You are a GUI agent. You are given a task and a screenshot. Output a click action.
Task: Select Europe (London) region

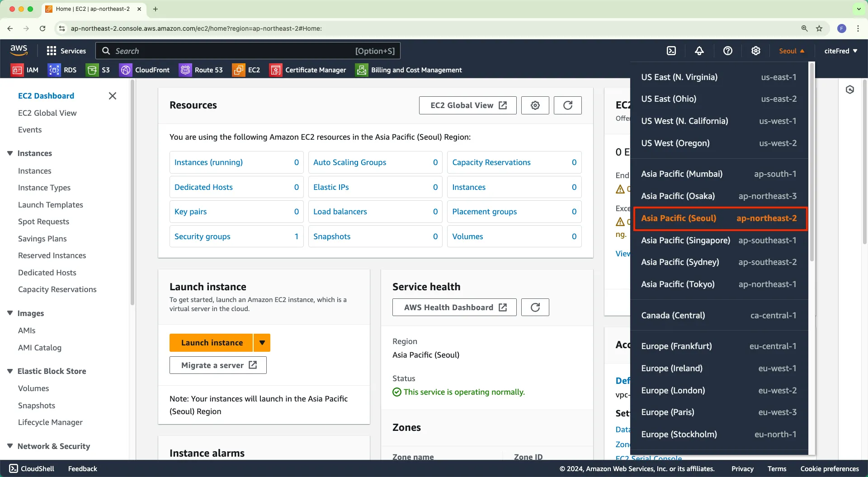pos(719,391)
